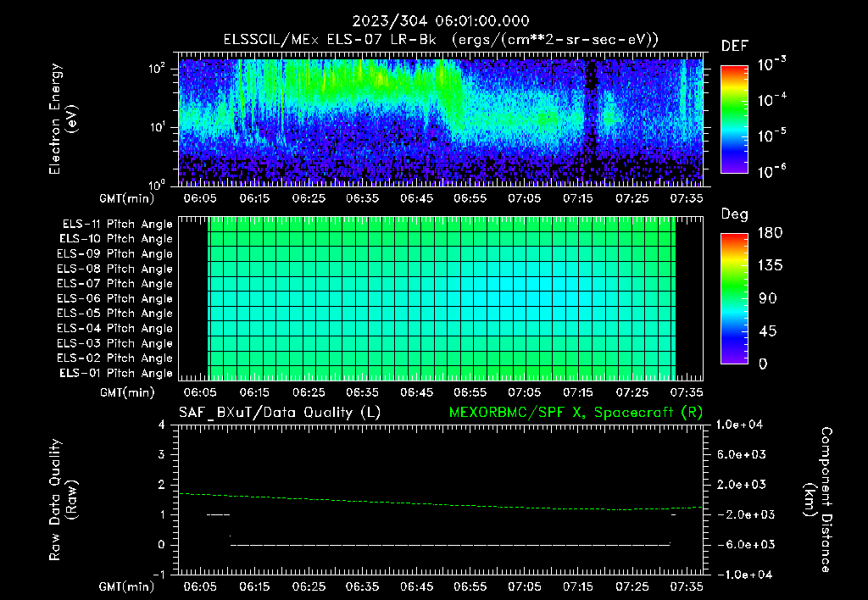Select the 'SAF_BXuT/Data Quality (L)' label
This screenshot has height=600, width=868.
click(x=280, y=413)
